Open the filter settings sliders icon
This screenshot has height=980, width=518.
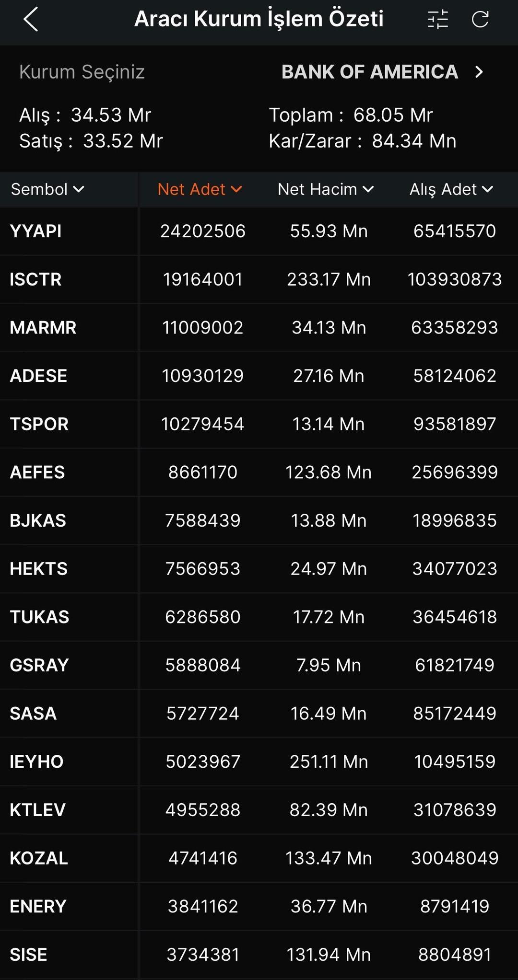[x=437, y=20]
